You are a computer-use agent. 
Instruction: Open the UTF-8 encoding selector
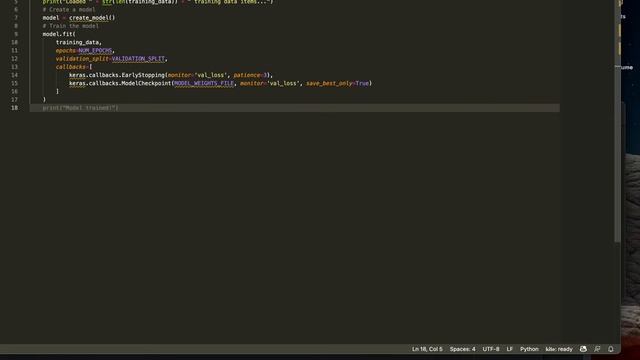click(491, 349)
